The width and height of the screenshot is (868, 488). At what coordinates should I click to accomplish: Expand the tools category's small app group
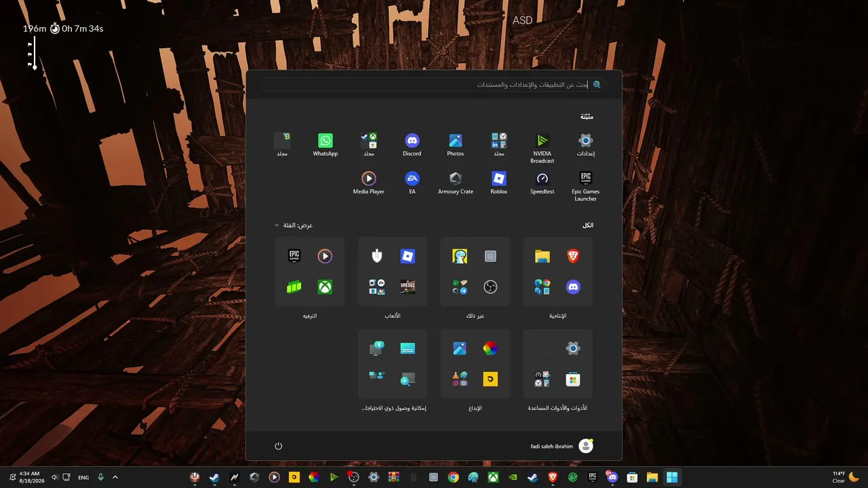tap(542, 380)
